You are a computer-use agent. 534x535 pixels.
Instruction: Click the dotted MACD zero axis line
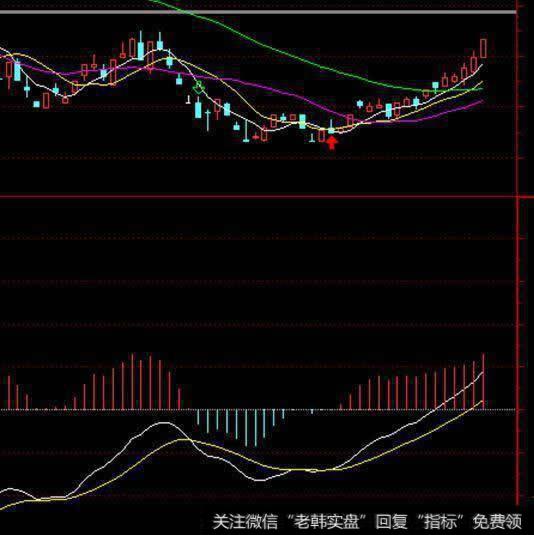258,409
